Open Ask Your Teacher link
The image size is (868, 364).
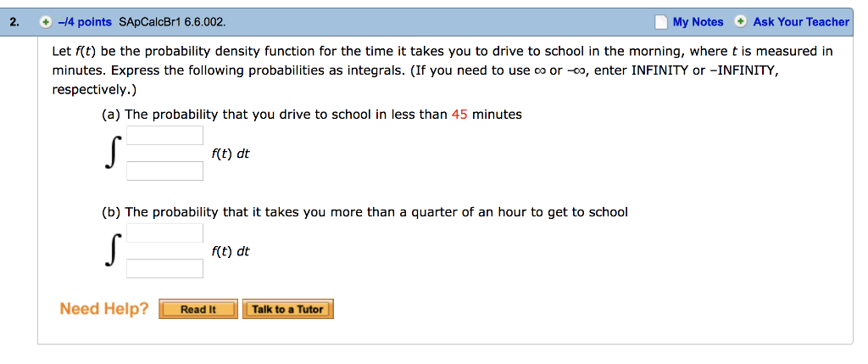pos(801,22)
